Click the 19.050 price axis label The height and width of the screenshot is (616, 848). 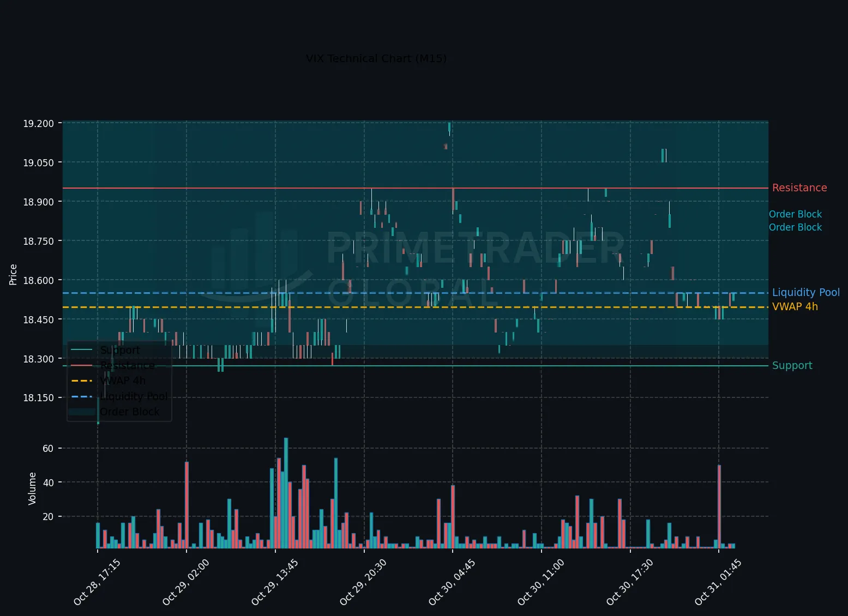click(x=38, y=162)
